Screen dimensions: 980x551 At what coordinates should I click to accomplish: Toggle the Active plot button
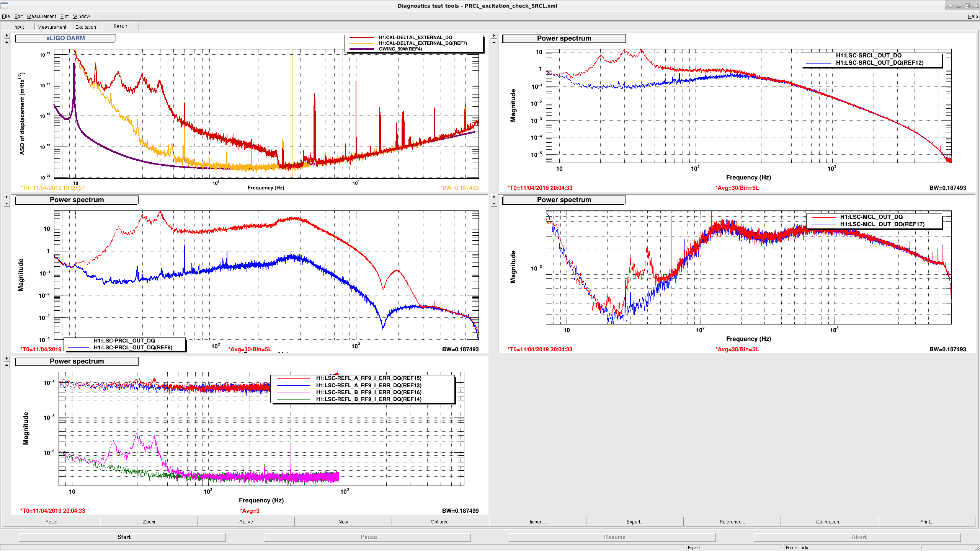(246, 522)
